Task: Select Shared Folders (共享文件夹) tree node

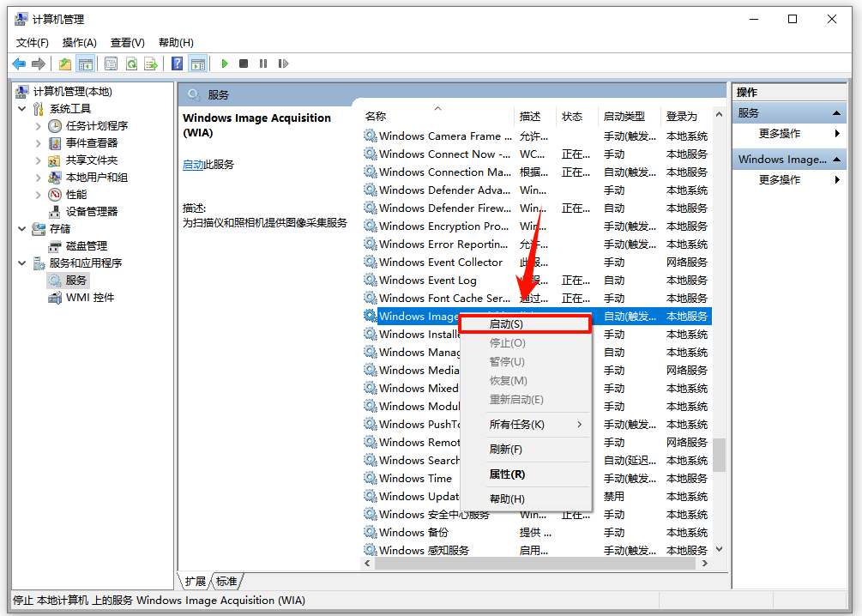Action: pyautogui.click(x=92, y=160)
